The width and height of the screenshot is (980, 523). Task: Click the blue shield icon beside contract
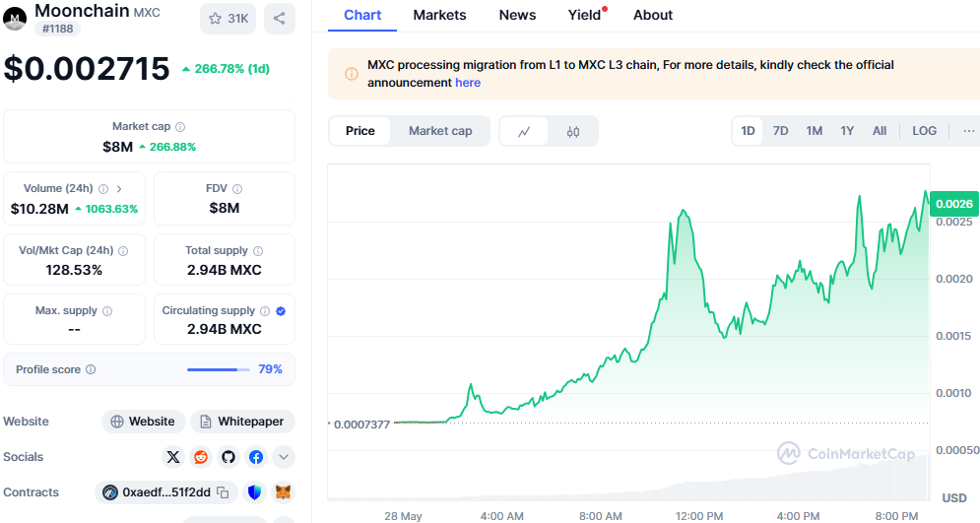click(254, 492)
